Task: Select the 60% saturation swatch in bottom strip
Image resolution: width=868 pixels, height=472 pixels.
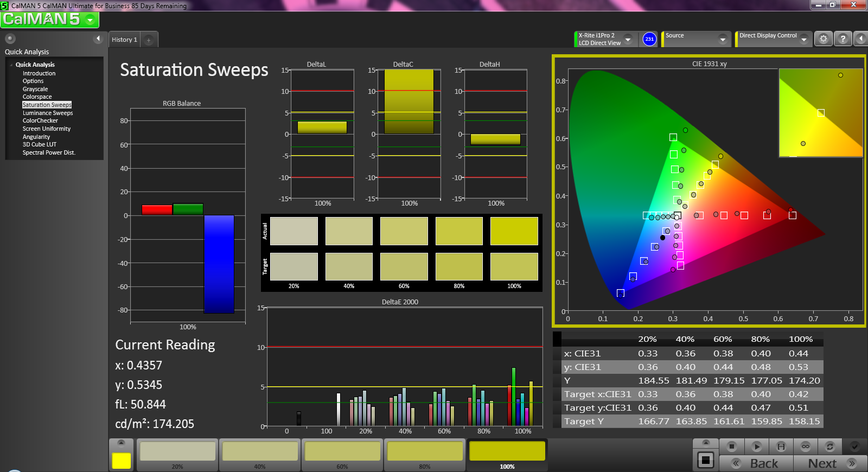Action: (342, 455)
